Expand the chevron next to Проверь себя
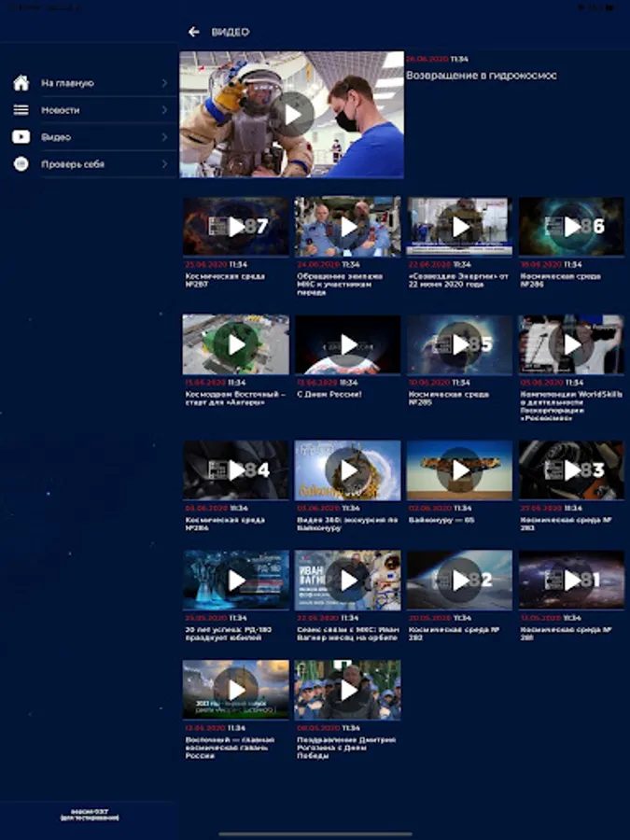Screen dimensions: 630x840 [x=164, y=164]
